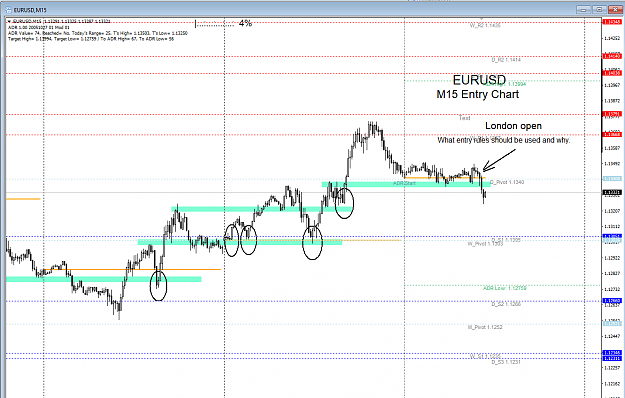This screenshot has width=625, height=398.
Task: Click the 4% label on the chart
Action: tap(245, 24)
